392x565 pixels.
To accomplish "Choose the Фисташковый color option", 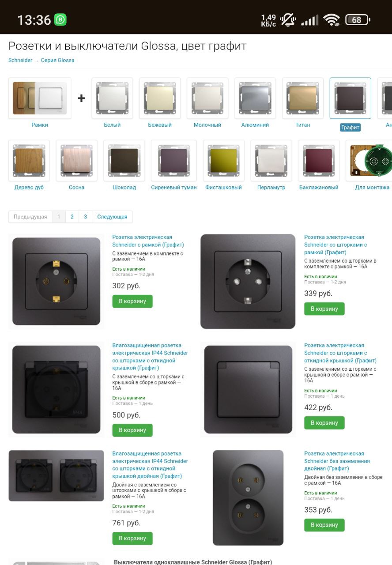I will click(223, 161).
